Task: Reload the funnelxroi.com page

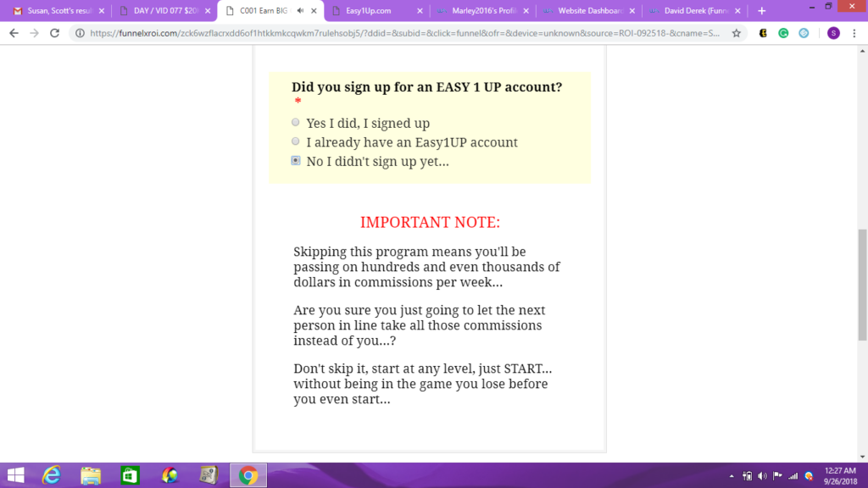Action: point(54,33)
